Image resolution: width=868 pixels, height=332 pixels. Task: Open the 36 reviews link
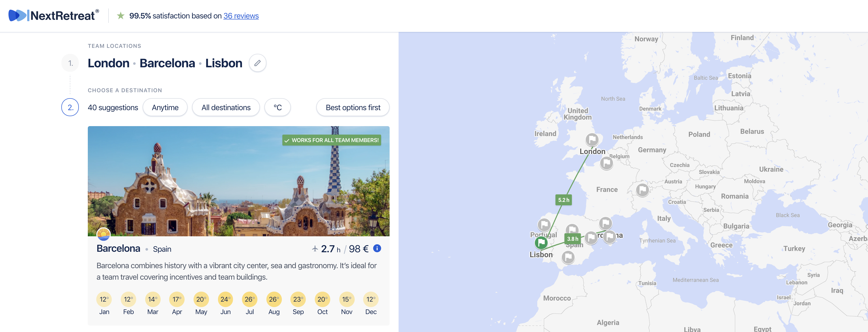click(241, 15)
